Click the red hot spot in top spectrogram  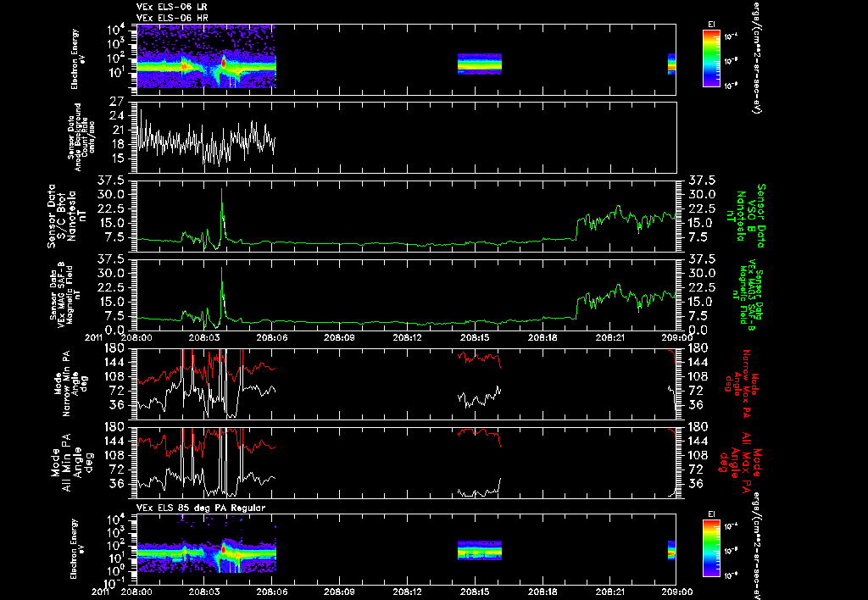click(x=224, y=63)
